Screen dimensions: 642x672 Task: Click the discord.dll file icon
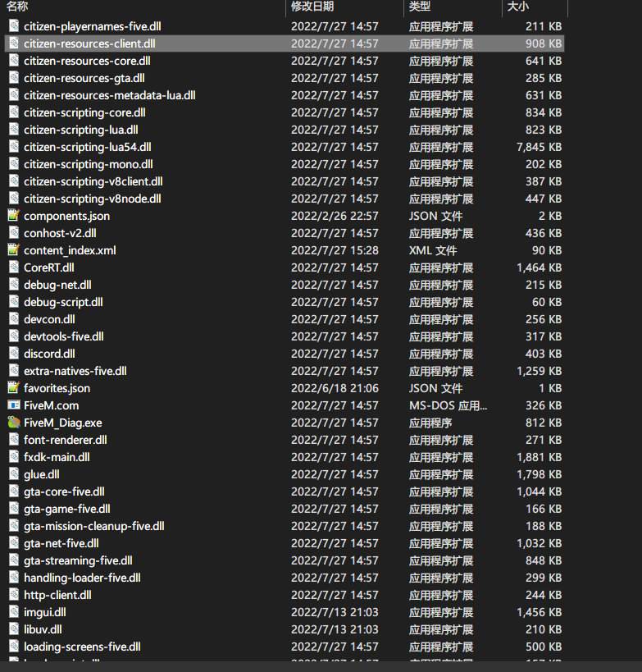pos(14,353)
